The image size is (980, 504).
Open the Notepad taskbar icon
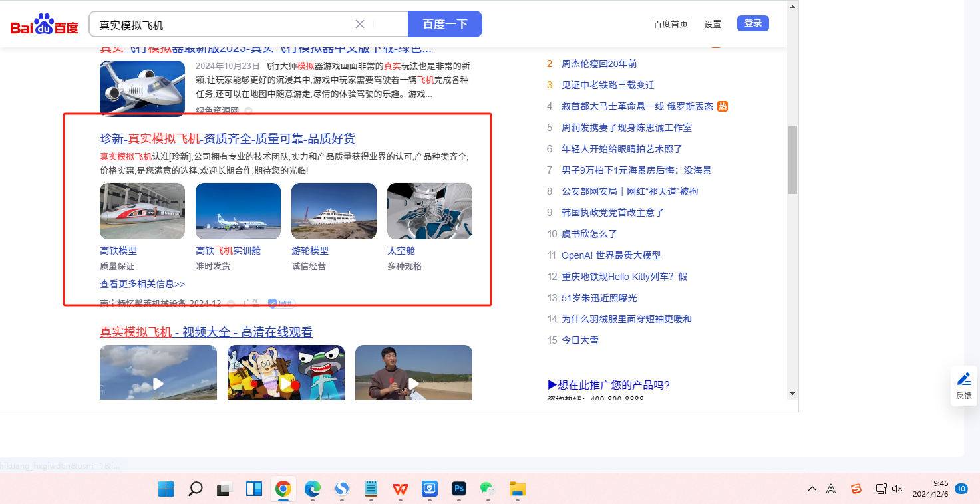371,489
